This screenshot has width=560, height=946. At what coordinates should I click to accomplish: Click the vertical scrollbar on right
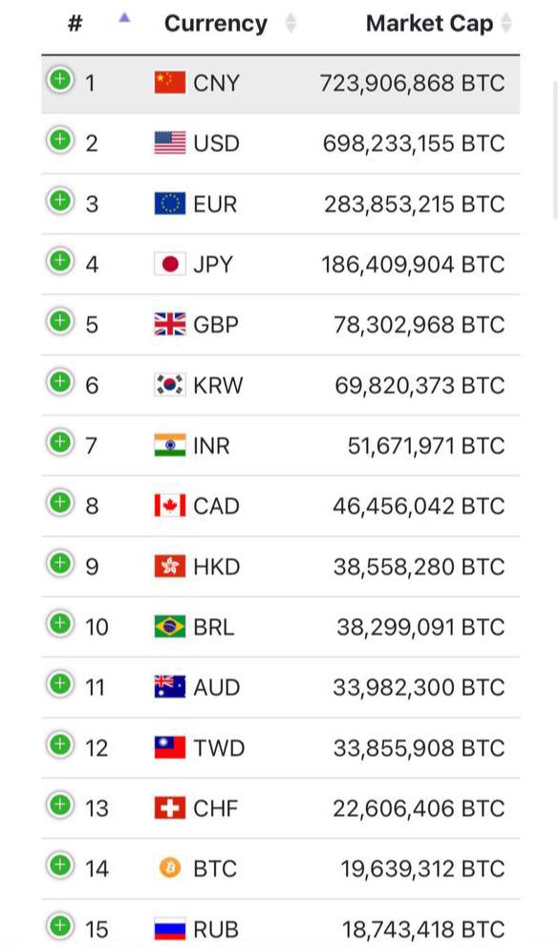(x=556, y=150)
